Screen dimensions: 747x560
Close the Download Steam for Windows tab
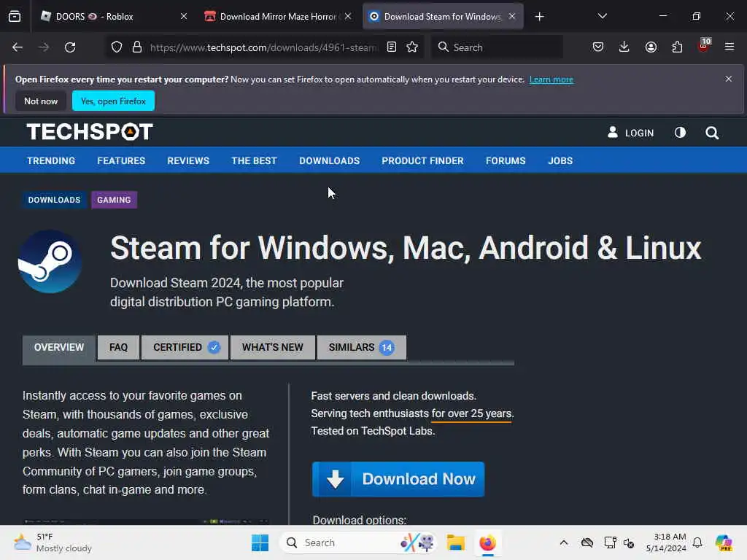(512, 17)
